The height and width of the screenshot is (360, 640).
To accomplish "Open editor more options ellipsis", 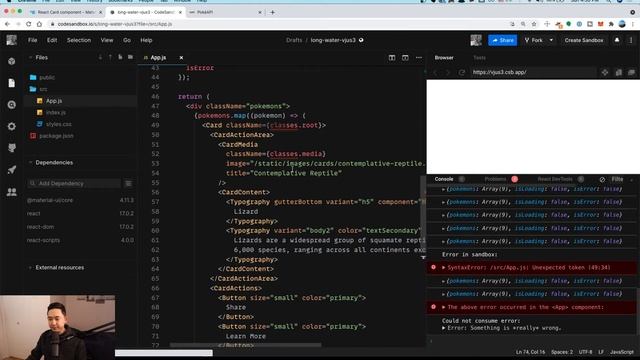I will pyautogui.click(x=419, y=58).
